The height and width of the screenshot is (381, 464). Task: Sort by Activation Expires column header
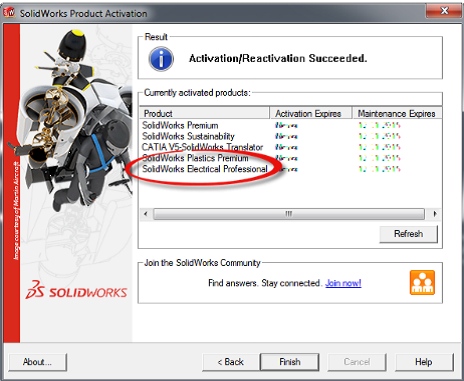311,113
